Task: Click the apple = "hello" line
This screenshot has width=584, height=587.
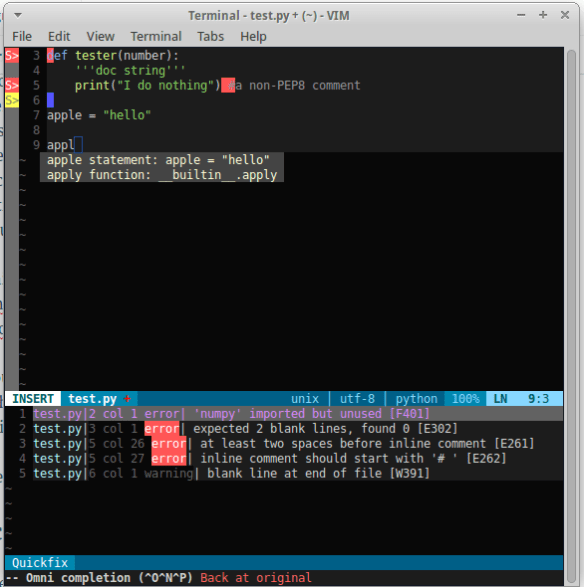Action: tap(99, 115)
